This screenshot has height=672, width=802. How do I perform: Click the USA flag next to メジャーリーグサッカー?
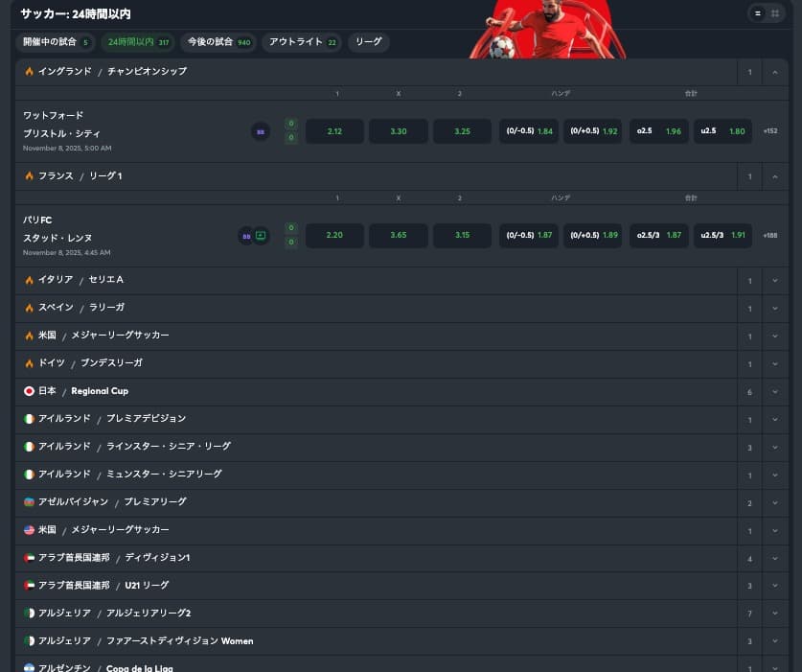[x=29, y=530]
